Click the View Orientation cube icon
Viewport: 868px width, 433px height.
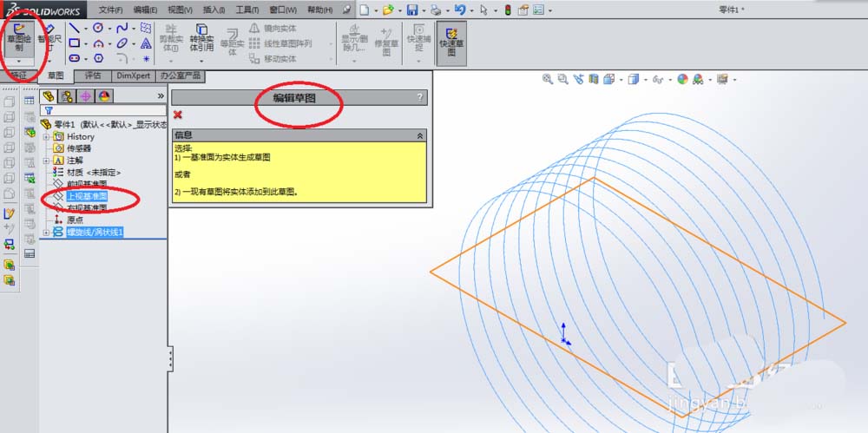point(609,79)
